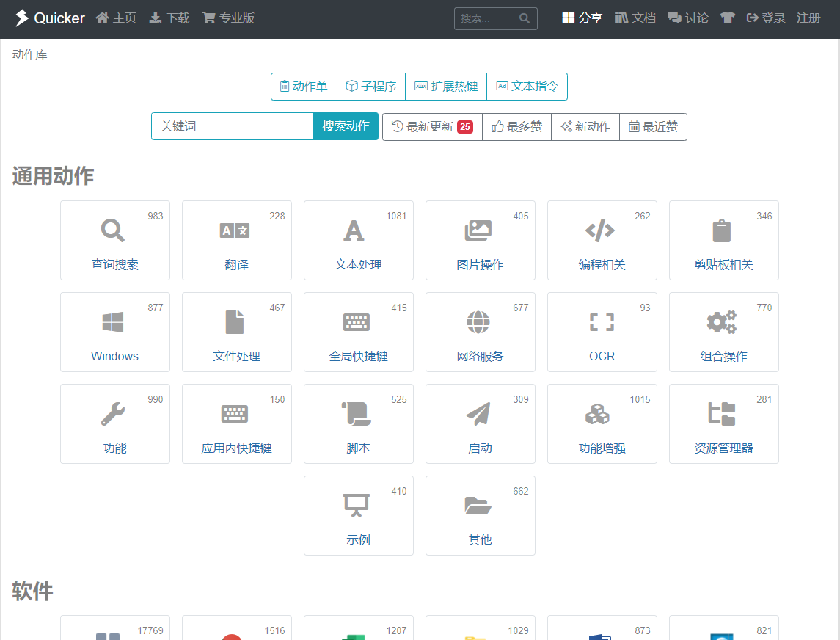Click the 文本处理 category label
The image size is (840, 640).
click(x=359, y=265)
